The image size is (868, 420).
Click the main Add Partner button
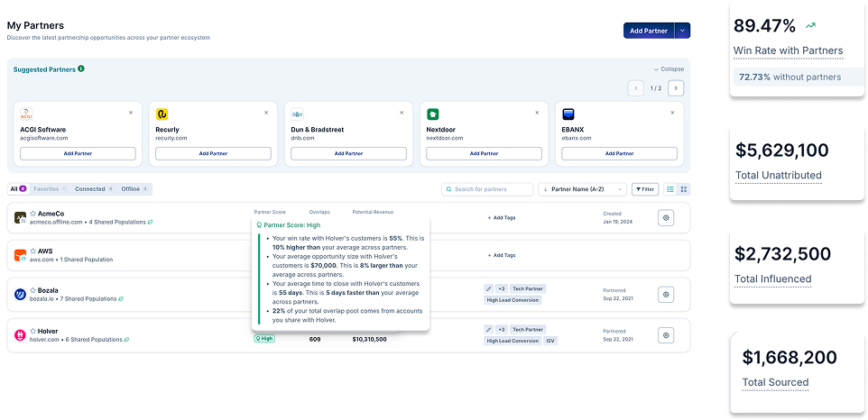[649, 31]
